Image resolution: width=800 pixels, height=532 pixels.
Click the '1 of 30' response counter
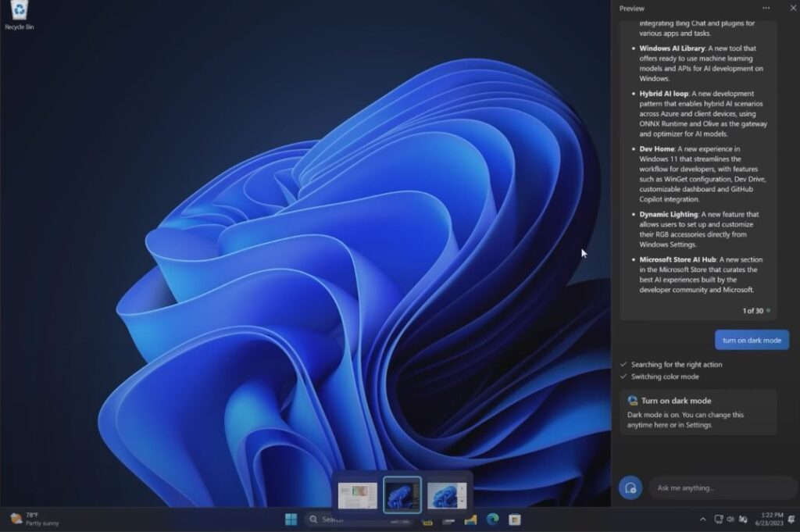coord(752,311)
